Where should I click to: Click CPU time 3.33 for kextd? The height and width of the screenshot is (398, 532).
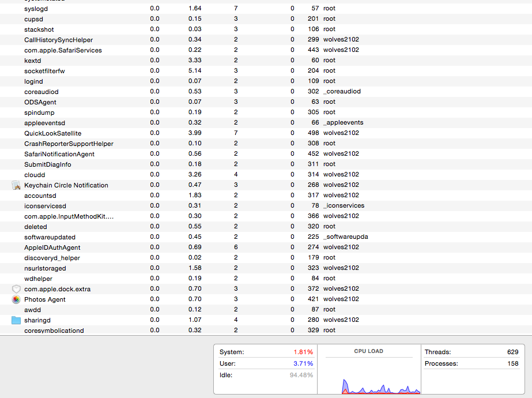pyautogui.click(x=195, y=60)
